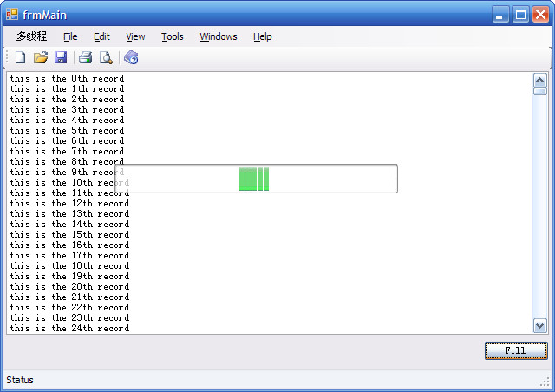Screen dimensions: 555x392
Task: Click the Status label in status bar
Action: [x=20, y=380]
